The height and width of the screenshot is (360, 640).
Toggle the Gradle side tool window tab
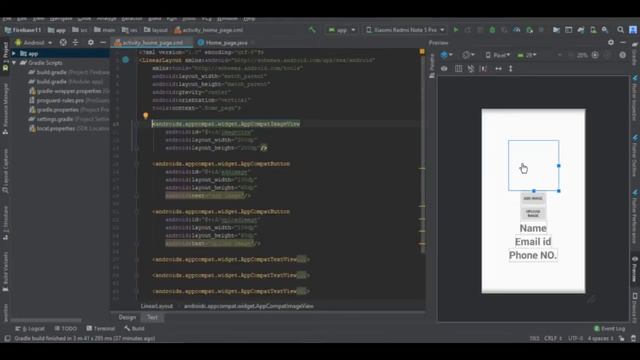click(635, 54)
